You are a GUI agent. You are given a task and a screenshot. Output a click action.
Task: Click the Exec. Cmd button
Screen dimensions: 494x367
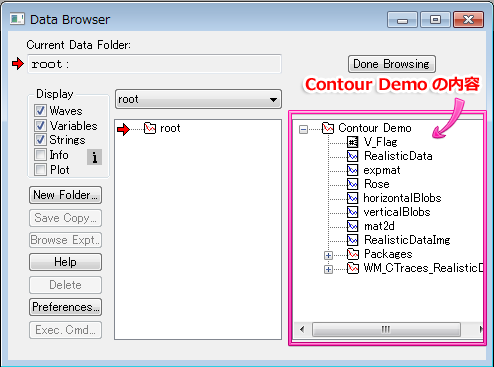65,330
